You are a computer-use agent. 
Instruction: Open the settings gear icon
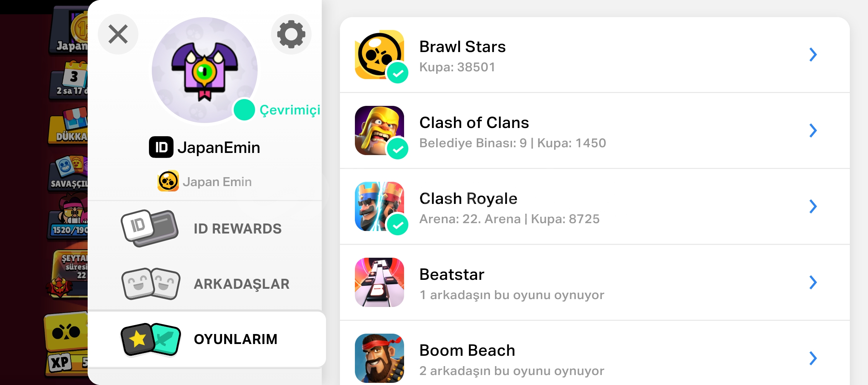291,34
